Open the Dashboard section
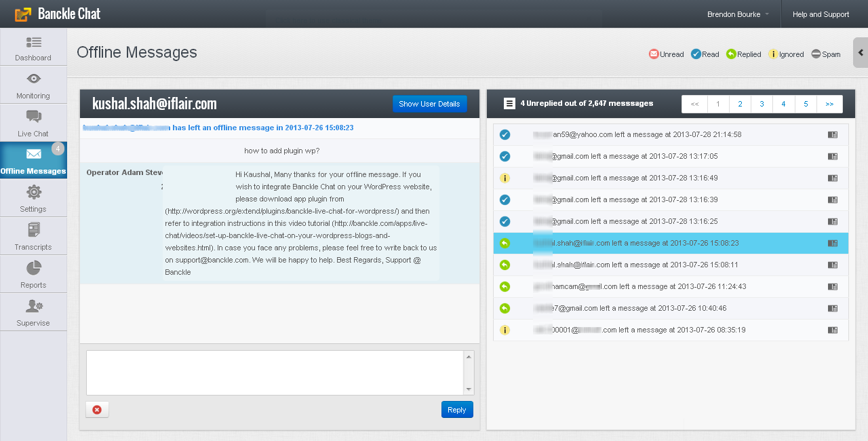The width and height of the screenshot is (868, 441). click(x=33, y=47)
